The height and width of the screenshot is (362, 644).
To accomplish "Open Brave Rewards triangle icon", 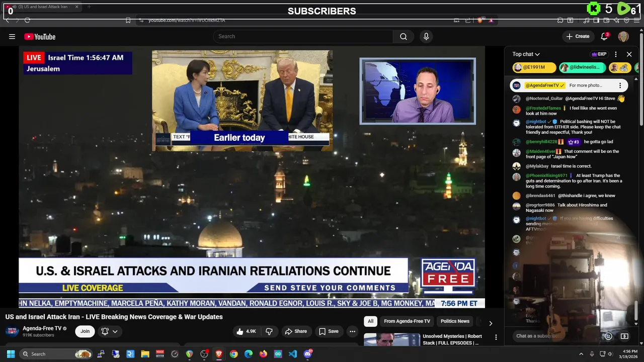I will (491, 20).
